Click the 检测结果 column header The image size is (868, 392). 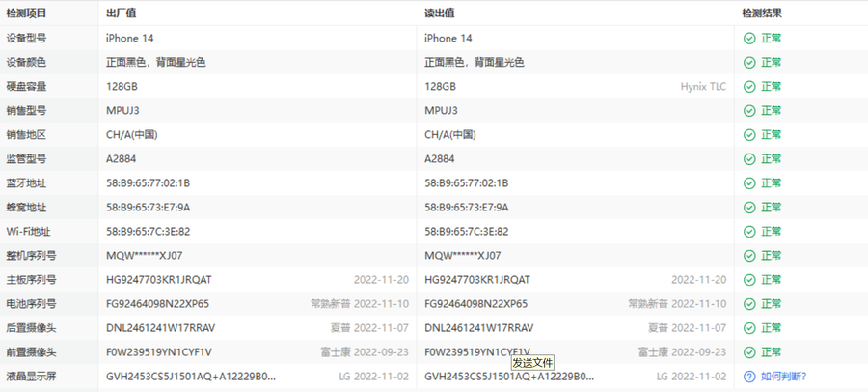(762, 14)
